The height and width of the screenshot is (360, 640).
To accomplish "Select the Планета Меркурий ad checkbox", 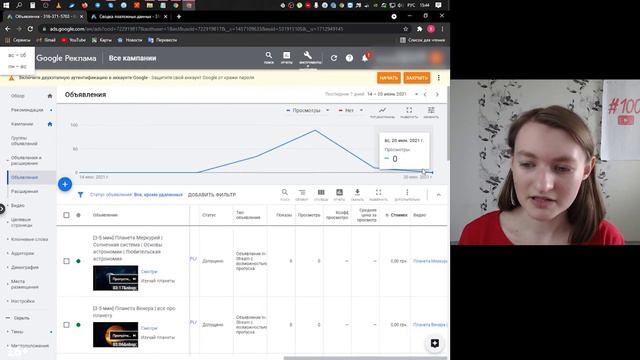I will coord(67,261).
